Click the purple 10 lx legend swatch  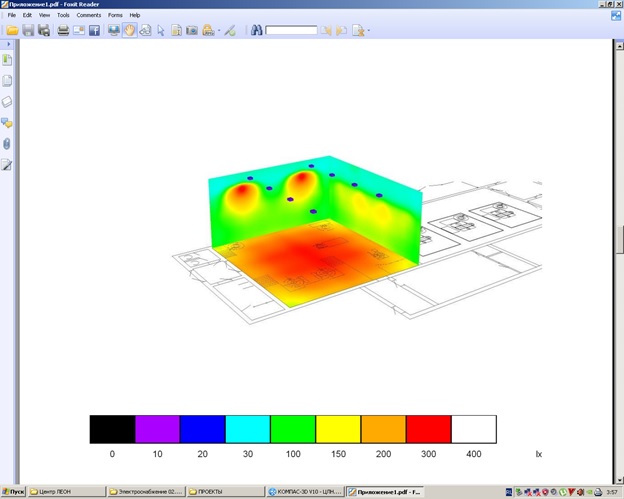158,429
